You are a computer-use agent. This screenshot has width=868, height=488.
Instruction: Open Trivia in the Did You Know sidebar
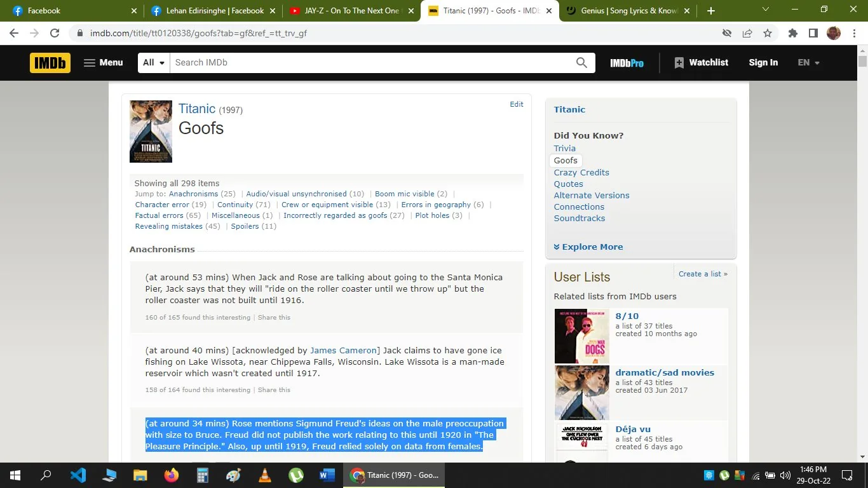(564, 148)
